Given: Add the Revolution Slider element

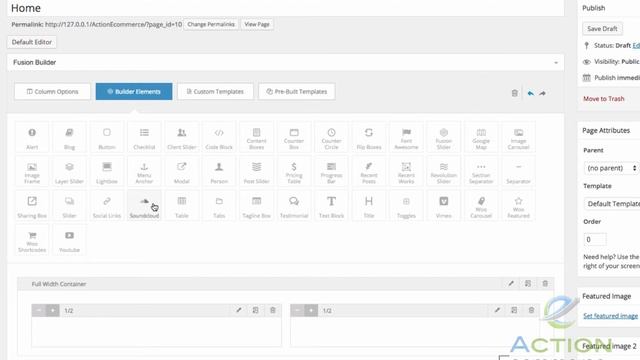Looking at the screenshot, I should (x=444, y=172).
